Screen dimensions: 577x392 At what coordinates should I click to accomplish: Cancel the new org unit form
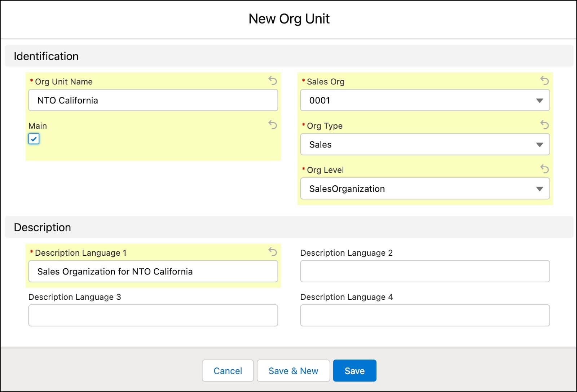click(228, 370)
